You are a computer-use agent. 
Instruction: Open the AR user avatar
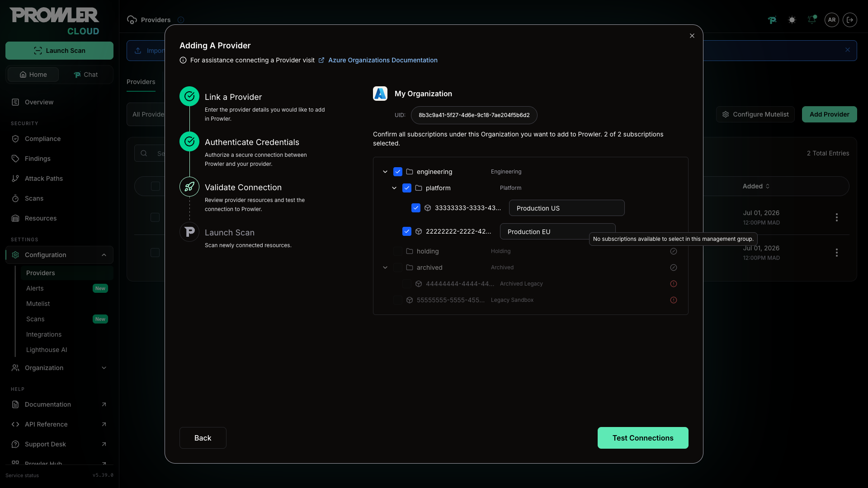pyautogui.click(x=832, y=20)
